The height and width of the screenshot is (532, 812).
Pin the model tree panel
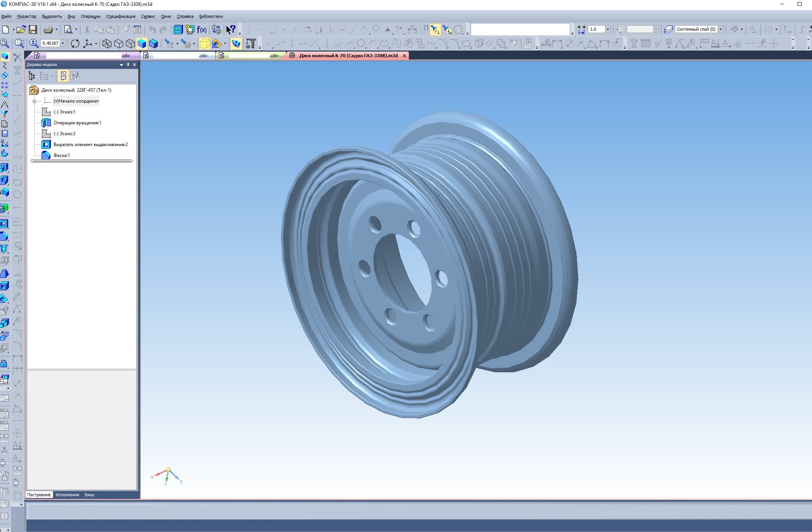[x=128, y=65]
